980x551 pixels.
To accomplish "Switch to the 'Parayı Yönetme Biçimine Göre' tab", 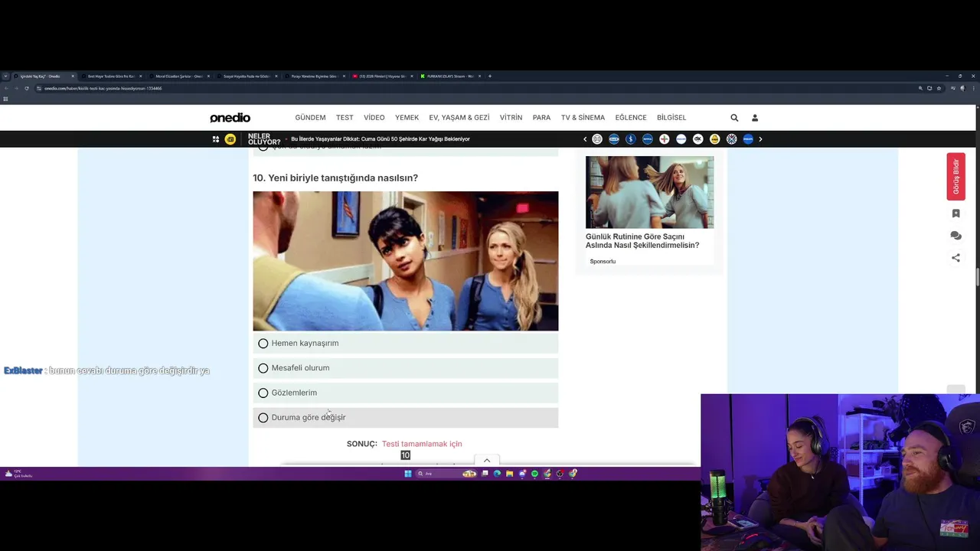I will 314,77.
